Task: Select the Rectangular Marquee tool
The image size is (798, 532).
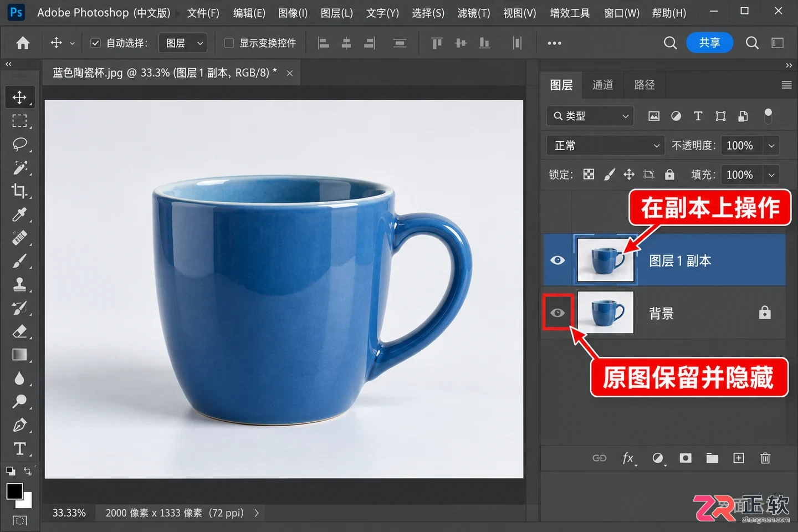Action: (x=19, y=121)
